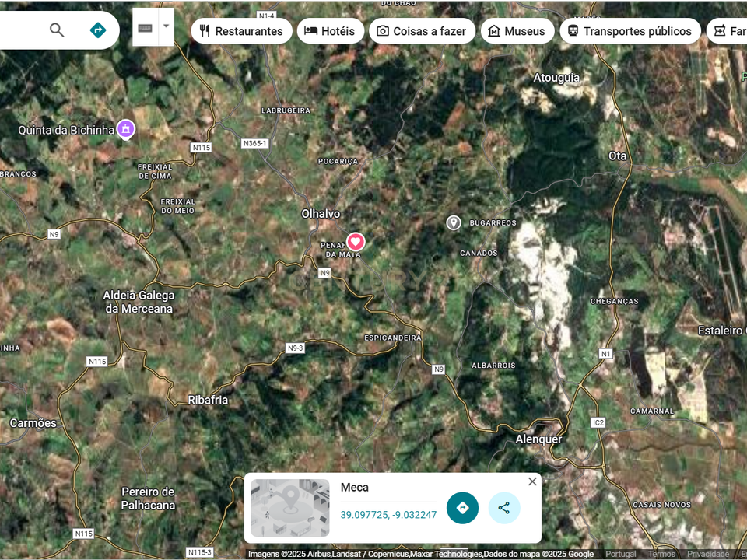Click the Albarrois village label

pos(493,366)
